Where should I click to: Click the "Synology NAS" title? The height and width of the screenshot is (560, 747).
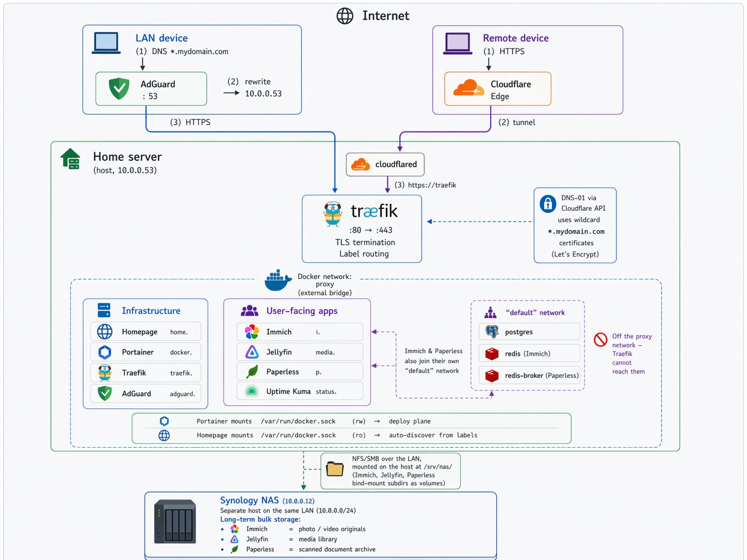click(x=249, y=500)
